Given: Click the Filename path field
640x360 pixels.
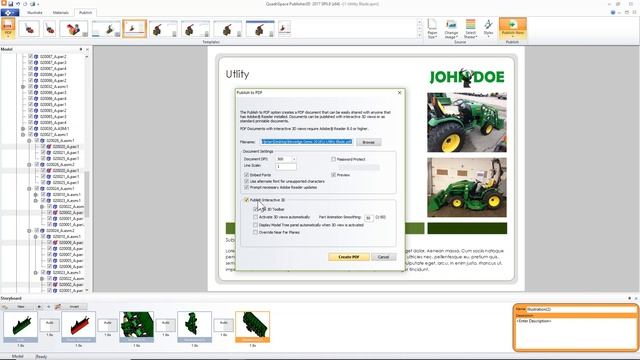Looking at the screenshot, I should click(x=307, y=142).
